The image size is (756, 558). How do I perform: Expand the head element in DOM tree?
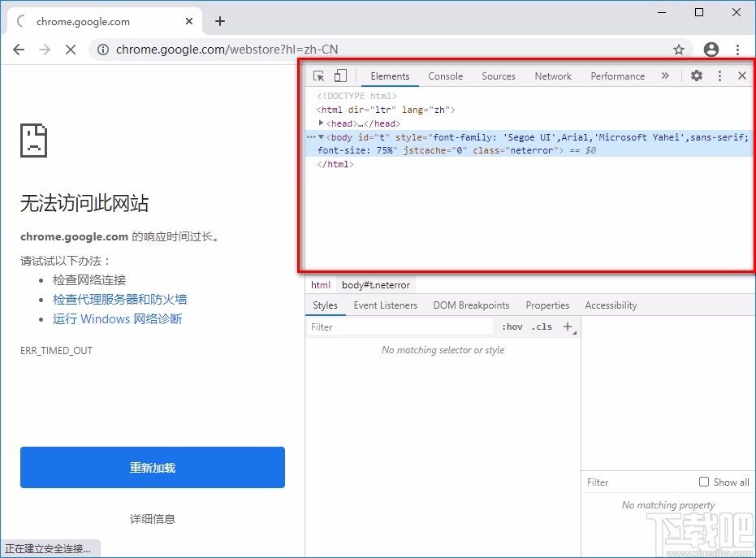click(x=320, y=123)
